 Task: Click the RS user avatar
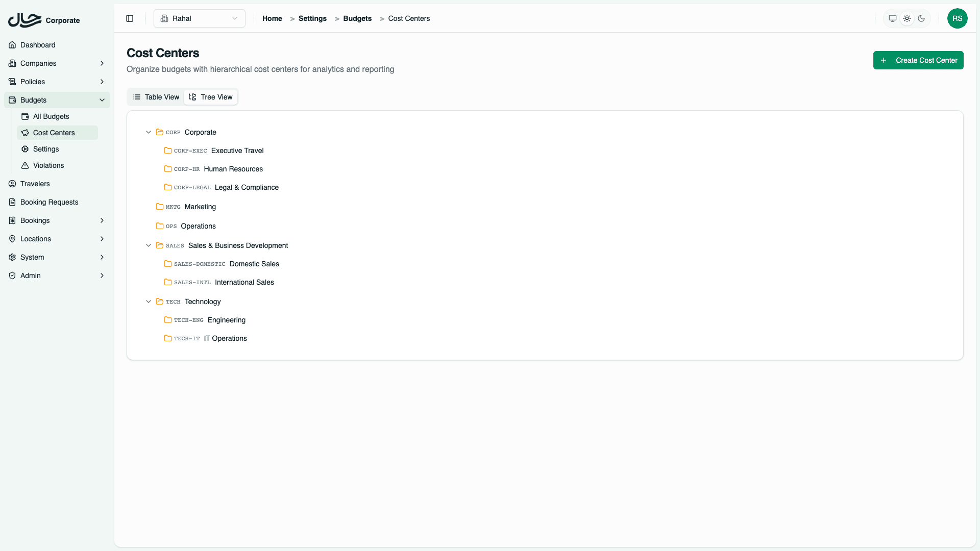[957, 18]
